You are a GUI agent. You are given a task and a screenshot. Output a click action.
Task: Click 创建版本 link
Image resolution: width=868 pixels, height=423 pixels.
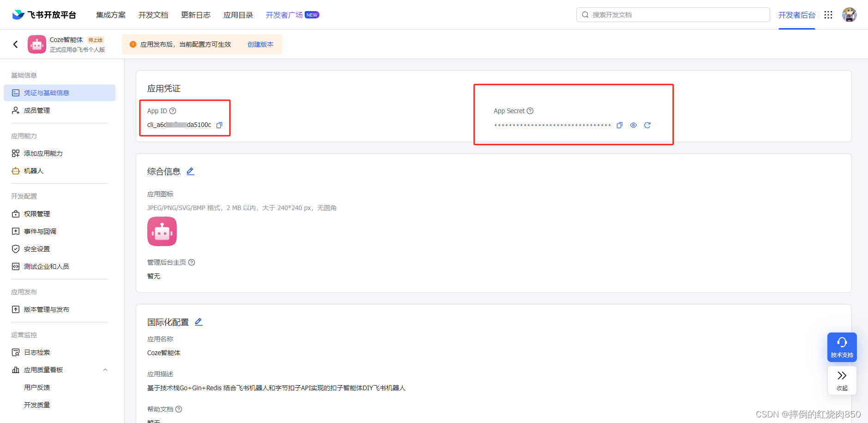coord(260,44)
